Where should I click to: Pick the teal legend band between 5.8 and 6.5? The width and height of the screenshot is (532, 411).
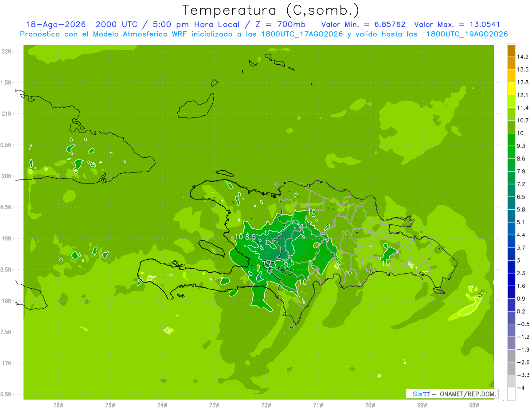pos(511,203)
